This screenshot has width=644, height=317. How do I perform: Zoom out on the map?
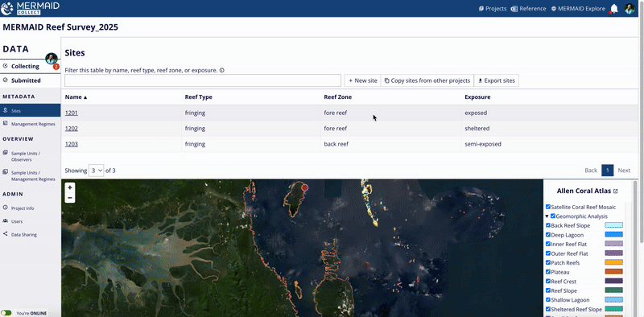click(70, 197)
